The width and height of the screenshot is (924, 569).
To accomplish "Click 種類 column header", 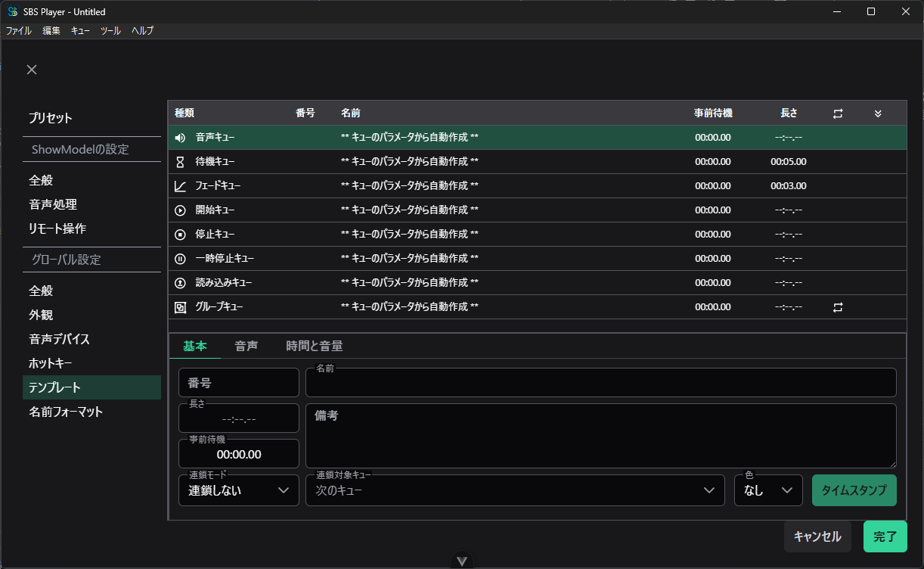I will coord(184,113).
